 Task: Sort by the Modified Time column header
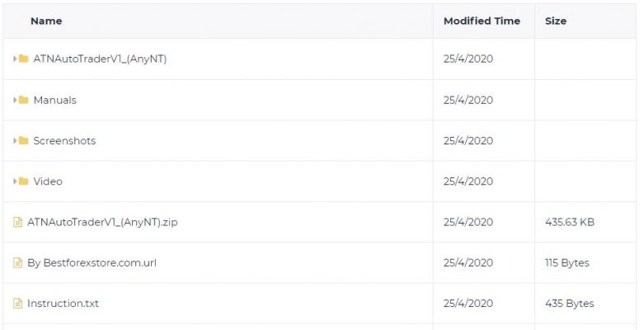tap(482, 21)
